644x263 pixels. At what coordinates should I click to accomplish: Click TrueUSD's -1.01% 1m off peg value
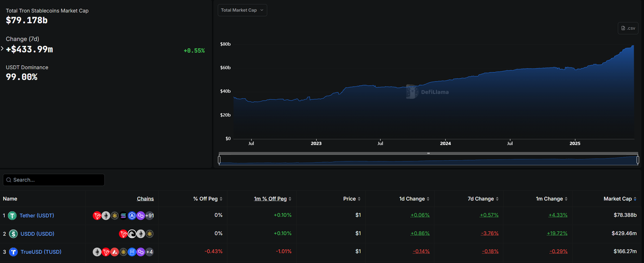(x=283, y=252)
